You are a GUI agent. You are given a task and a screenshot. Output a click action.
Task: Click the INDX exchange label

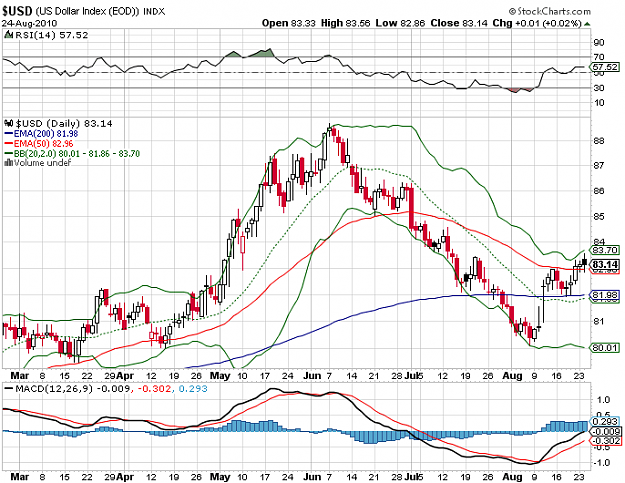154,12
